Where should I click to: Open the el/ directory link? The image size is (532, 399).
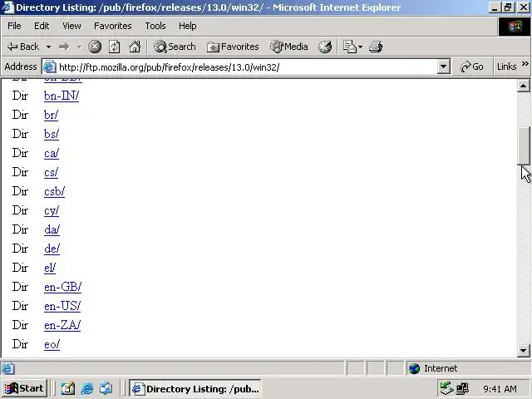click(50, 268)
